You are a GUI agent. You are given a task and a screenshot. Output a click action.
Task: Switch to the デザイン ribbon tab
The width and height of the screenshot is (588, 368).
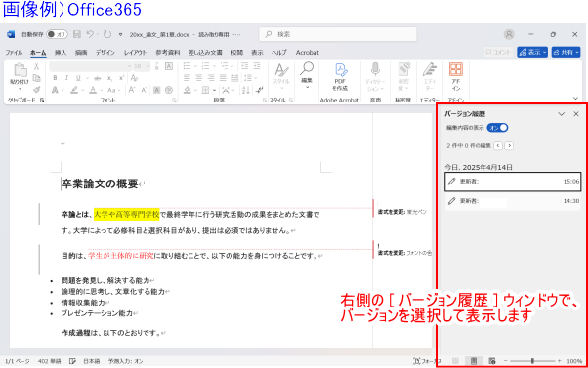coord(105,53)
